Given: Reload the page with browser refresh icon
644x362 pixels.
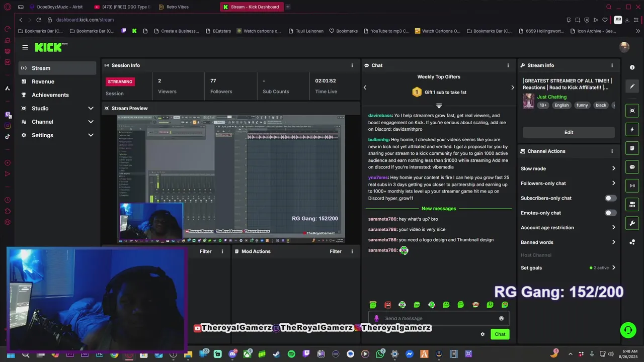Looking at the screenshot, I should click(39, 20).
